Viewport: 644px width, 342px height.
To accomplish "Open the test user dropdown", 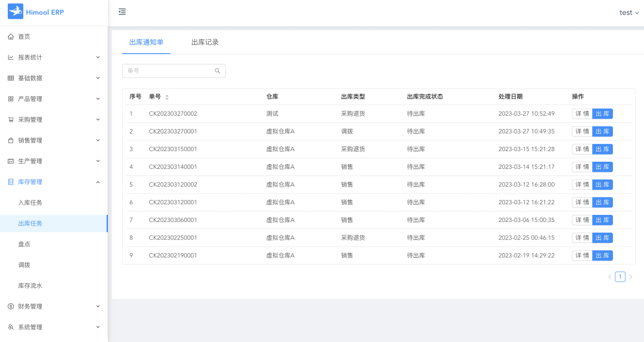I will [628, 13].
